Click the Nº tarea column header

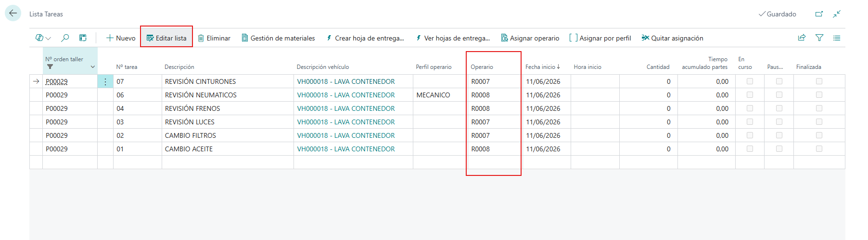pyautogui.click(x=127, y=67)
